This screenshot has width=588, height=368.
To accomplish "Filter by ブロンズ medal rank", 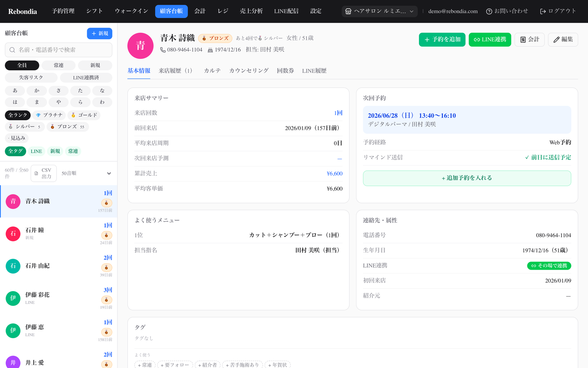I will [68, 127].
